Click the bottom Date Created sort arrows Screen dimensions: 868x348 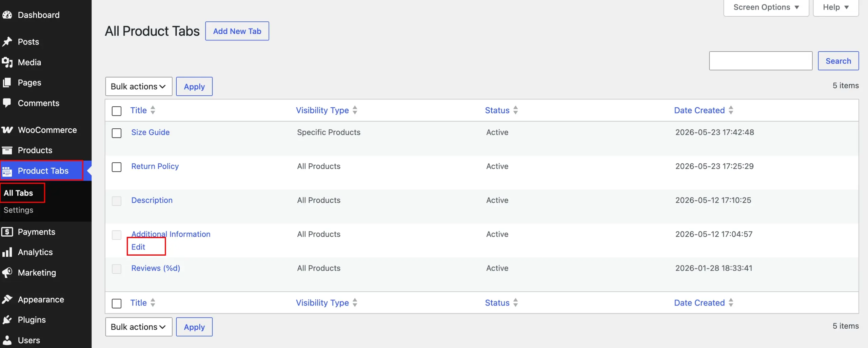click(x=731, y=303)
